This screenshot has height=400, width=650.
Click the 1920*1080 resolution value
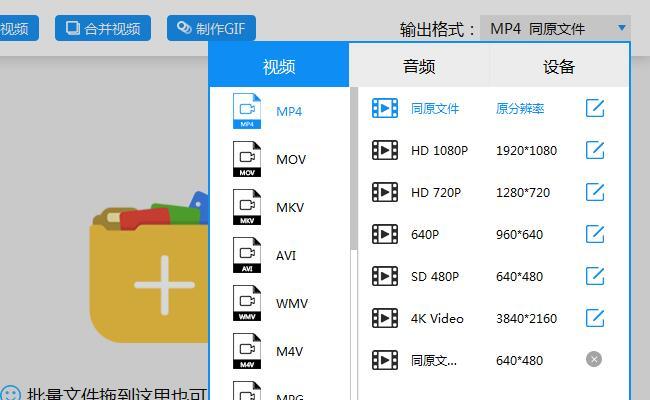point(526,151)
